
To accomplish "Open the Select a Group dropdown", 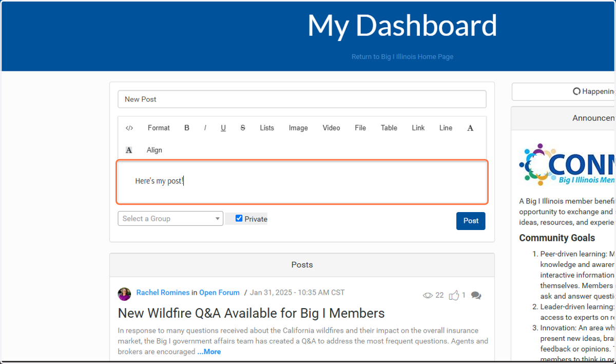I will coord(170,218).
